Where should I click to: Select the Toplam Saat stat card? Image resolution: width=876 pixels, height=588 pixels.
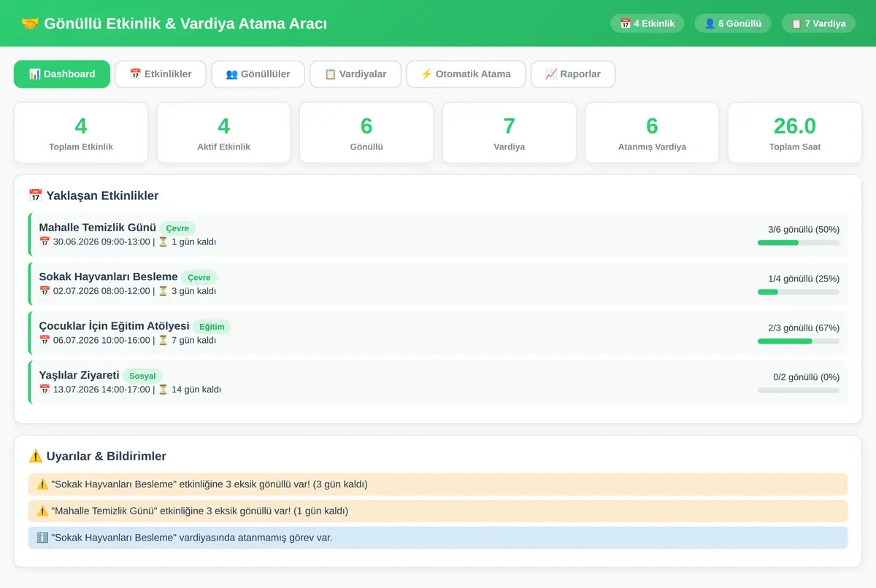[x=794, y=132]
